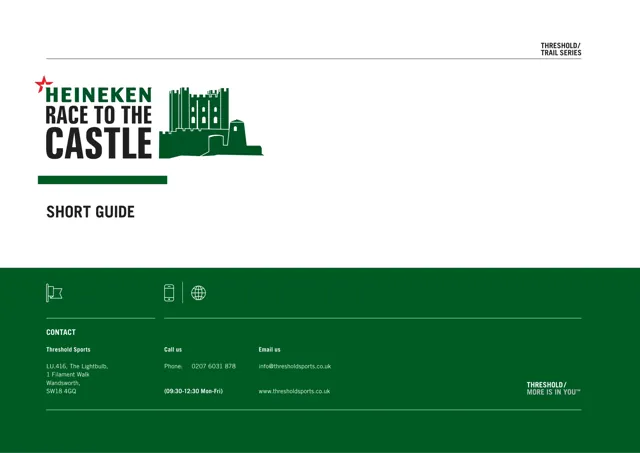The image size is (640, 453).
Task: Click the red Heineken star
Action: (43, 84)
